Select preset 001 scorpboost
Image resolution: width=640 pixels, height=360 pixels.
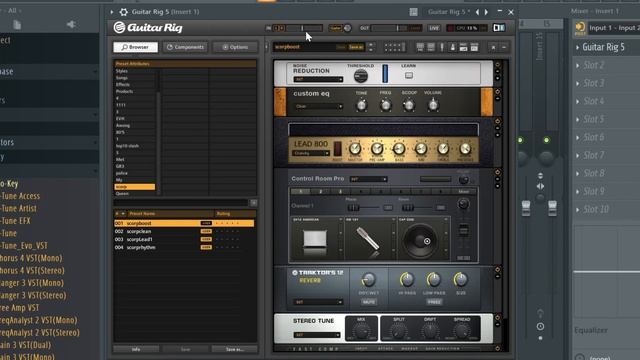click(x=184, y=223)
